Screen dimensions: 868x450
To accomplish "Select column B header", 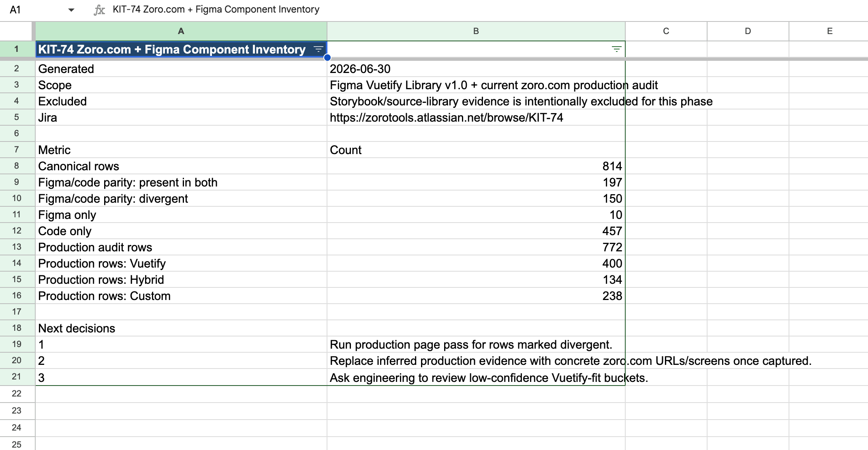I will [476, 31].
